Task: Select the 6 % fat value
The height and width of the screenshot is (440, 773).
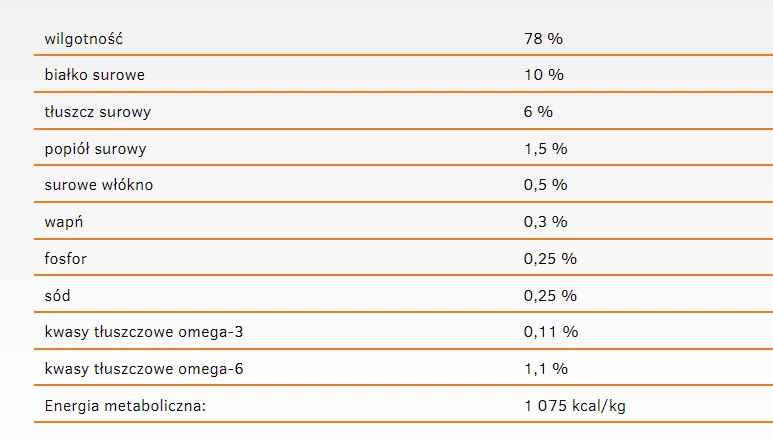Action: (x=538, y=112)
